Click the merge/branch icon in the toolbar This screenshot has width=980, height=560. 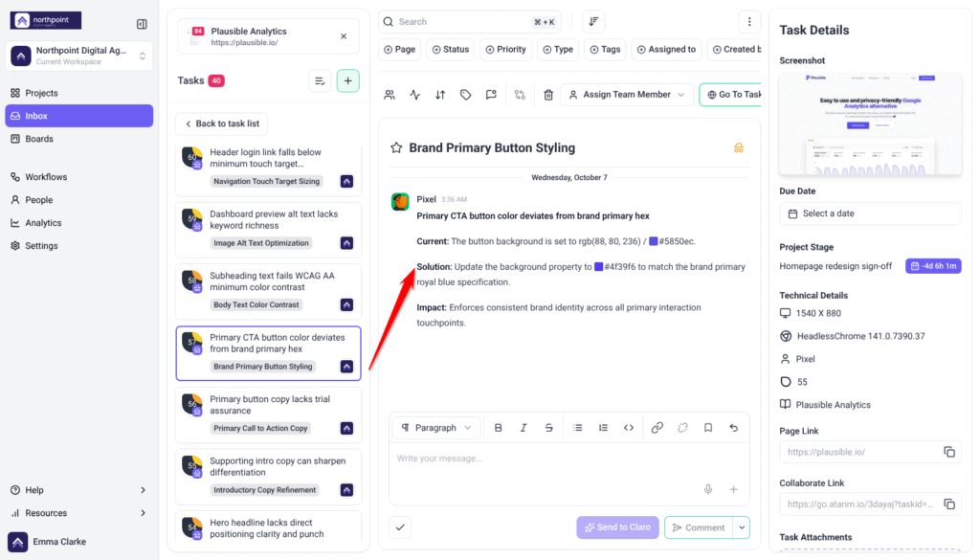pyautogui.click(x=520, y=95)
